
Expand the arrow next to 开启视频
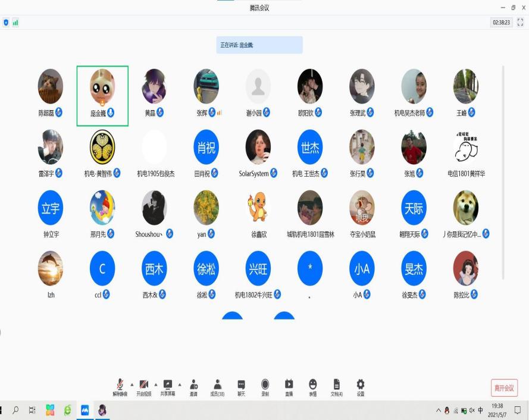tap(156, 384)
